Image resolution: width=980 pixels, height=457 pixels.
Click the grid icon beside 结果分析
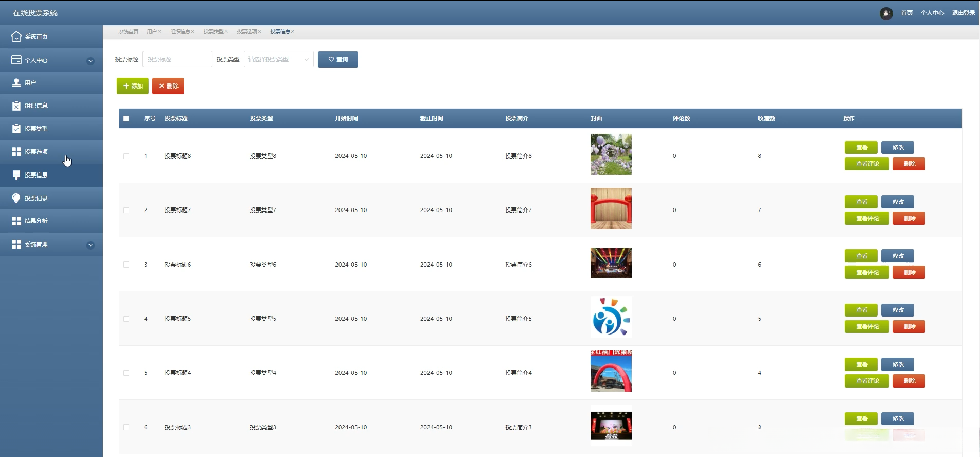pyautogui.click(x=16, y=221)
